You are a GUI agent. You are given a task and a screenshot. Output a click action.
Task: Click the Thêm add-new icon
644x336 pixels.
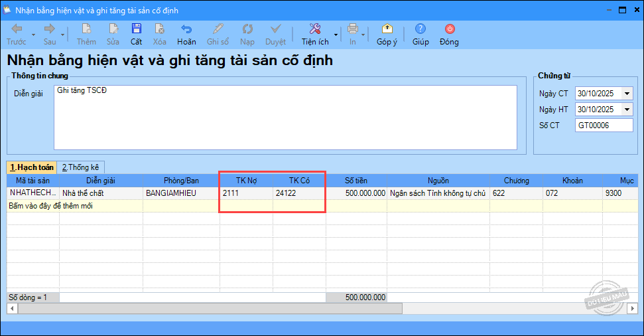click(86, 29)
